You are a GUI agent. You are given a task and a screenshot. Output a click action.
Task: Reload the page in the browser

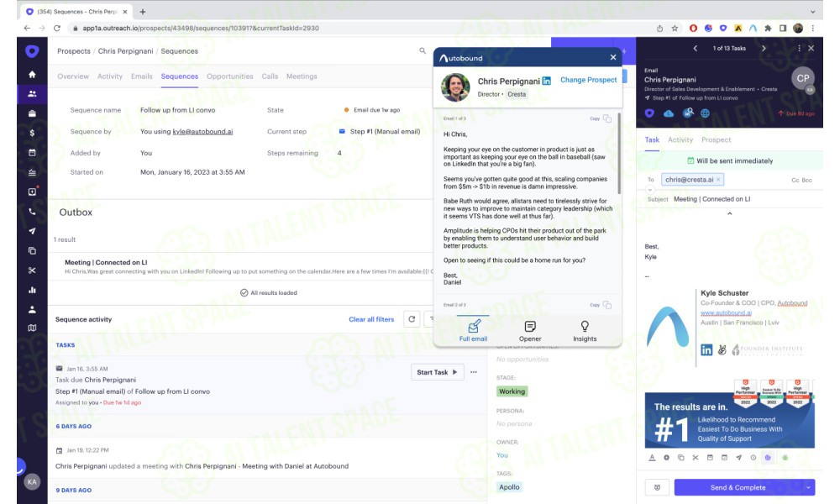click(57, 29)
